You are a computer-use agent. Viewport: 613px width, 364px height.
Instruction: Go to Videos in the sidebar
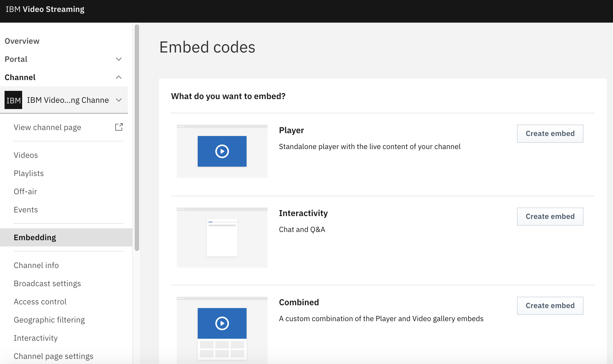coord(26,155)
